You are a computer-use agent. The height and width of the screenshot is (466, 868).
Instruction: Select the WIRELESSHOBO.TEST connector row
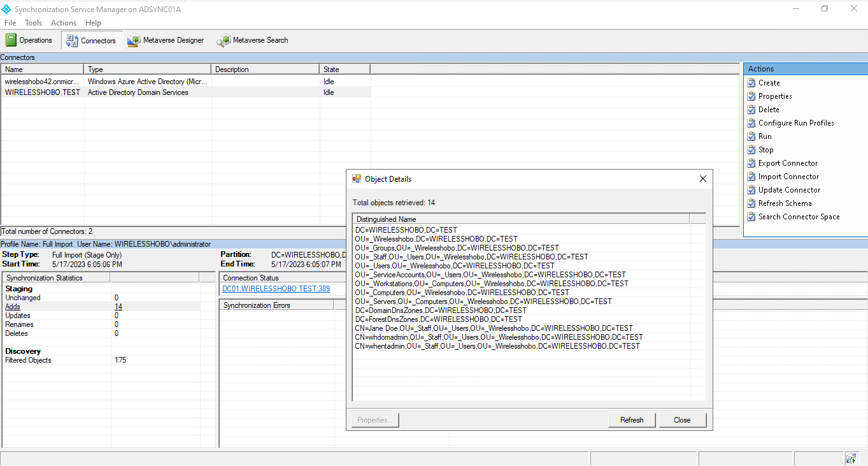[x=43, y=92]
